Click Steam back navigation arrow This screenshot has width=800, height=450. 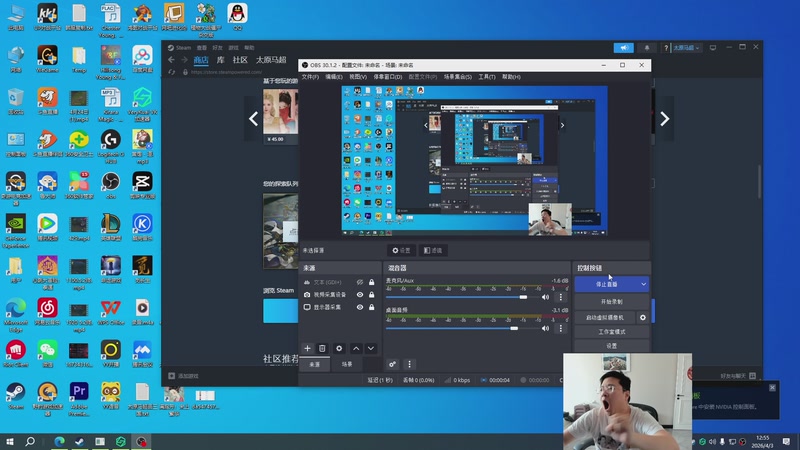171,60
